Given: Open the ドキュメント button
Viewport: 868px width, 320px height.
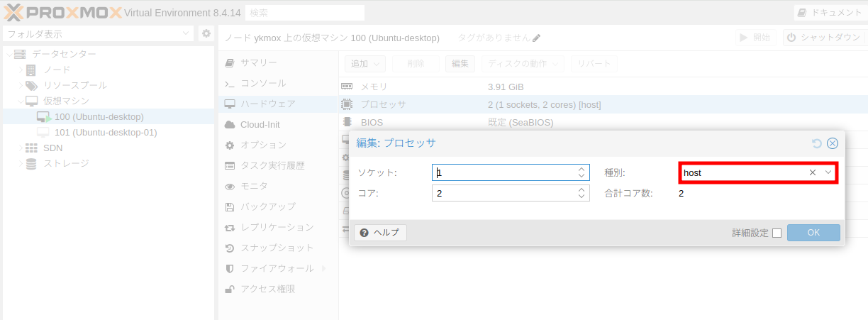Looking at the screenshot, I should coord(830,12).
